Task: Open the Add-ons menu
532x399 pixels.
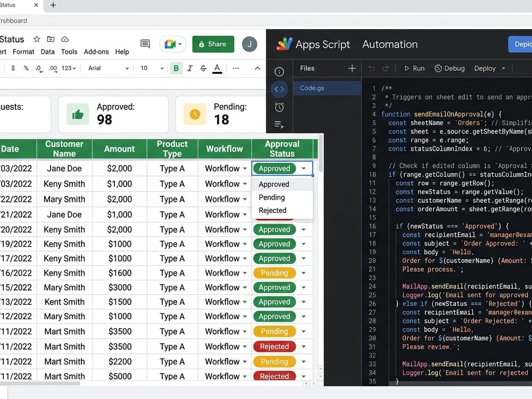Action: [96, 52]
